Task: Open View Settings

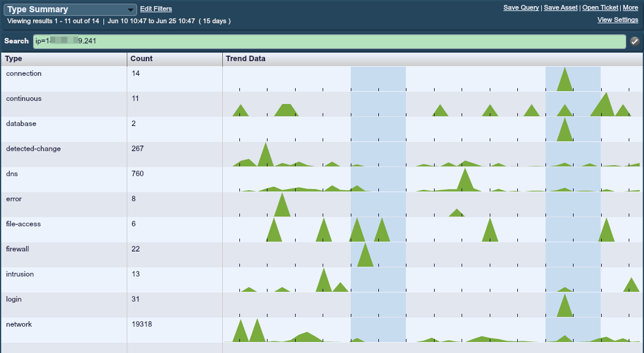Action: (x=618, y=20)
